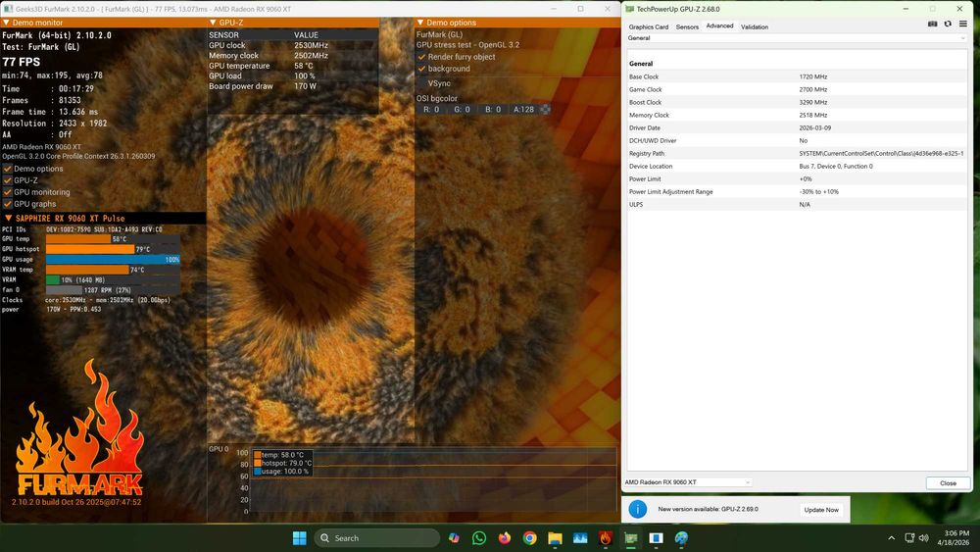The height and width of the screenshot is (552, 980).
Task: Select the Memory Clock 2518 MHz row
Action: coord(797,115)
